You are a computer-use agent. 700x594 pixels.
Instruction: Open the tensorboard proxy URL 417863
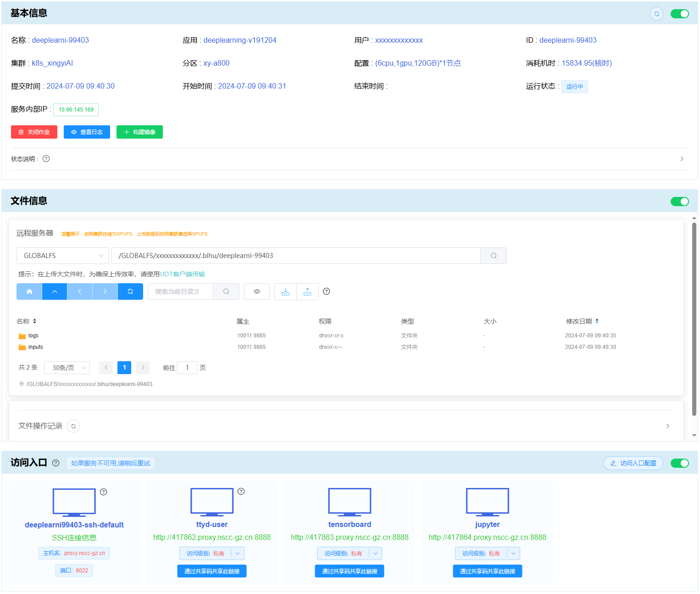click(x=350, y=538)
